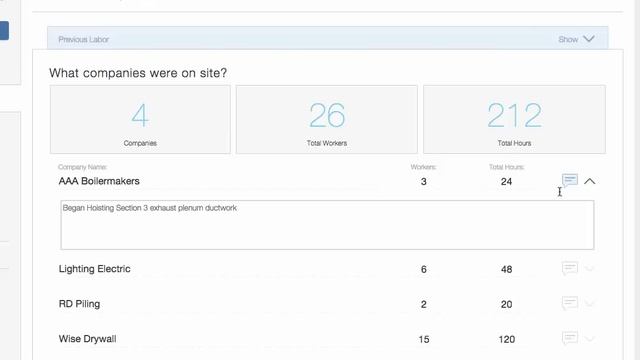640x360 pixels.
Task: Open comment icon for AAA Boilermakers
Action: click(x=570, y=180)
